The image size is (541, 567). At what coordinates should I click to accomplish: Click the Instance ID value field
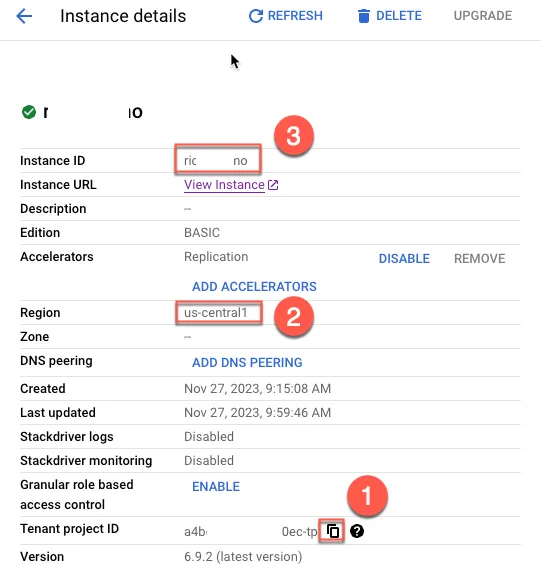[x=218, y=159]
